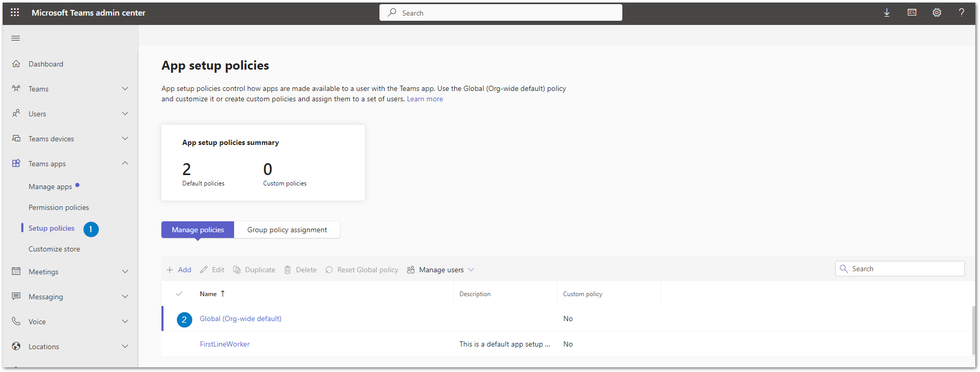Click the 'Custom policies' count label

point(285,183)
